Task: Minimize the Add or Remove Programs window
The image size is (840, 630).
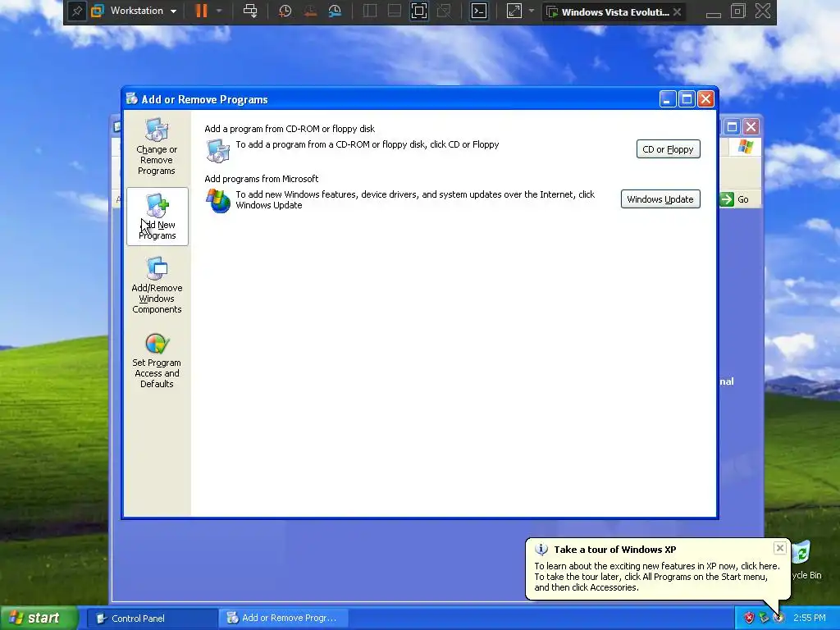Action: click(x=668, y=99)
